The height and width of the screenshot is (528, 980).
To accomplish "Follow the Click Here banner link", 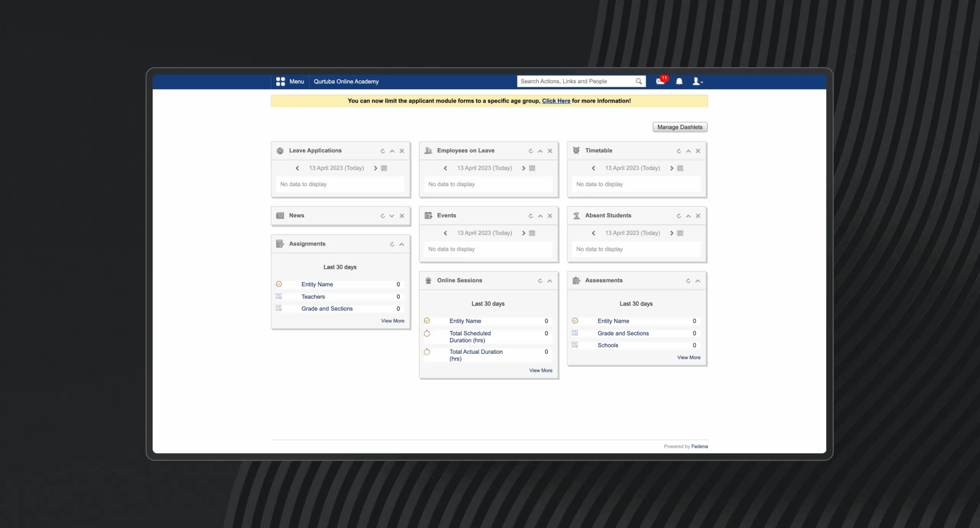I will click(556, 101).
